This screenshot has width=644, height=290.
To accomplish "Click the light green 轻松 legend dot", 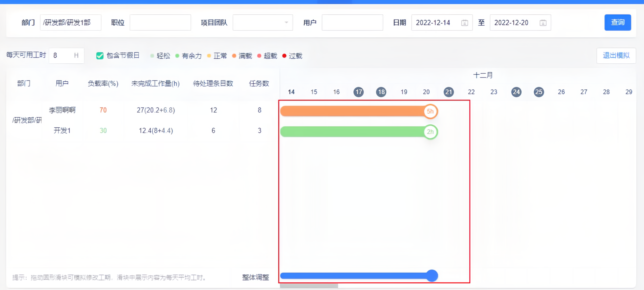I will (x=152, y=56).
